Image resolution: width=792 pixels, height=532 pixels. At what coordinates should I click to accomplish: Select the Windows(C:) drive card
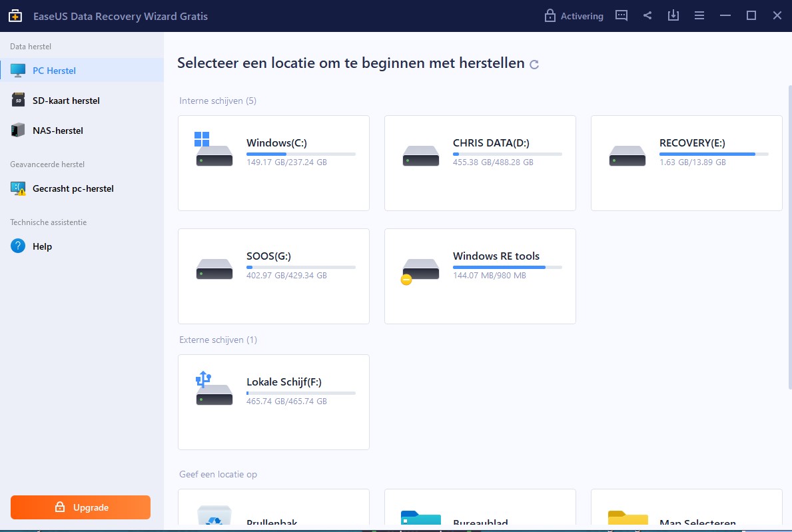pyautogui.click(x=273, y=163)
